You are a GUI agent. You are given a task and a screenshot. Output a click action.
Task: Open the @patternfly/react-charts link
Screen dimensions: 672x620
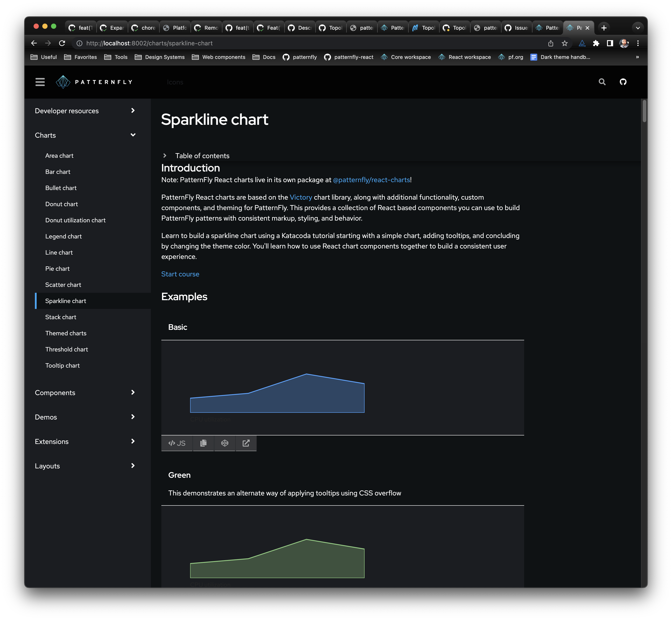371,180
